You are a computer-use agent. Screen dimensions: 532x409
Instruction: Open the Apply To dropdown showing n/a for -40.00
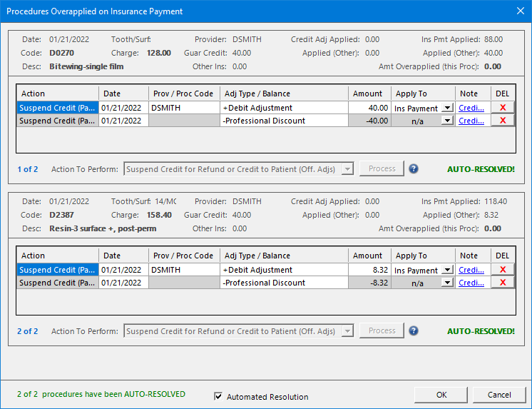(x=447, y=121)
